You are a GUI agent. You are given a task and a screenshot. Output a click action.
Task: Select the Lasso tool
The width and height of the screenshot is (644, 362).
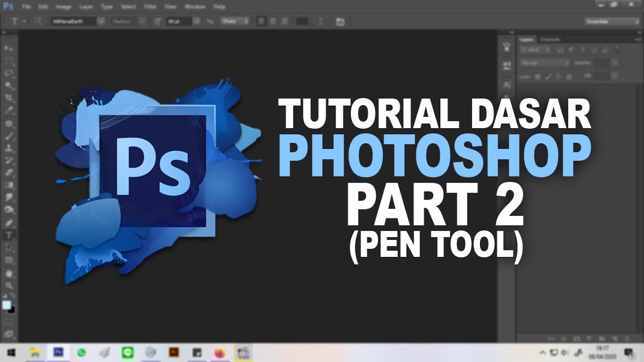(x=9, y=73)
